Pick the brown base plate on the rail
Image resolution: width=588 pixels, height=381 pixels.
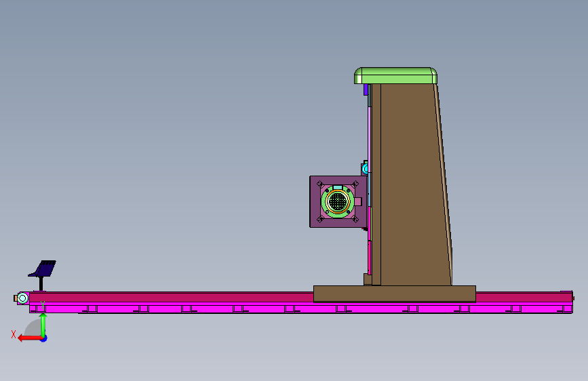[395, 294]
